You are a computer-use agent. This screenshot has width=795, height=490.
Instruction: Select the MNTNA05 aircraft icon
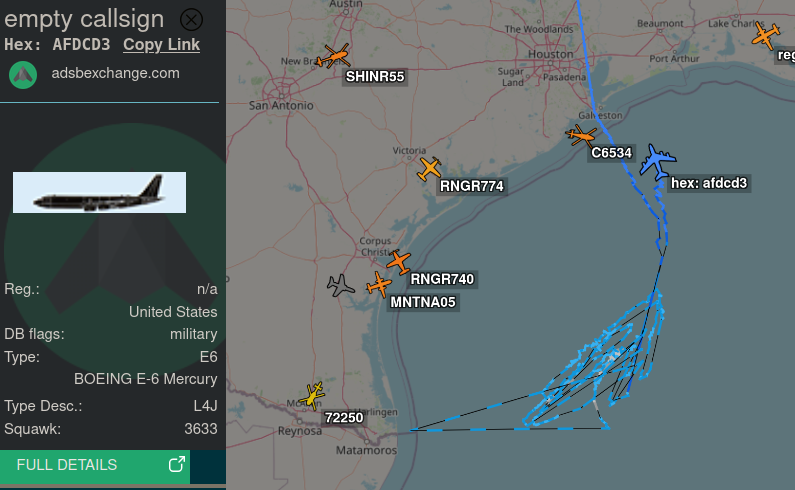point(379,285)
